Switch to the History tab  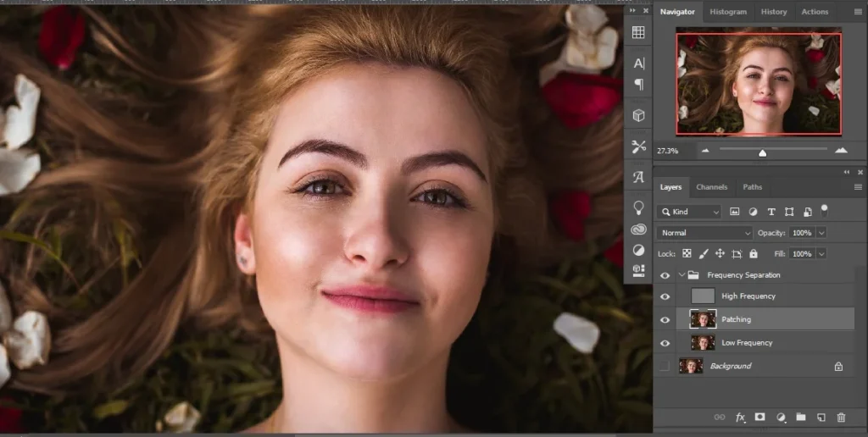tap(773, 12)
